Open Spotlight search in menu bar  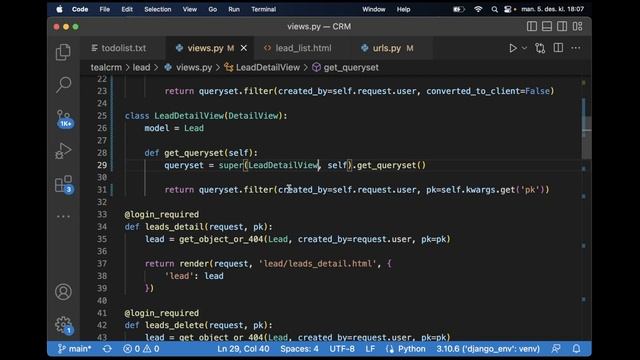[494, 9]
